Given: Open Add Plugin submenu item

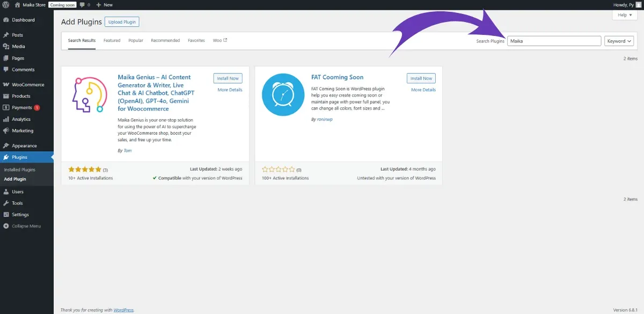Looking at the screenshot, I should pos(15,179).
